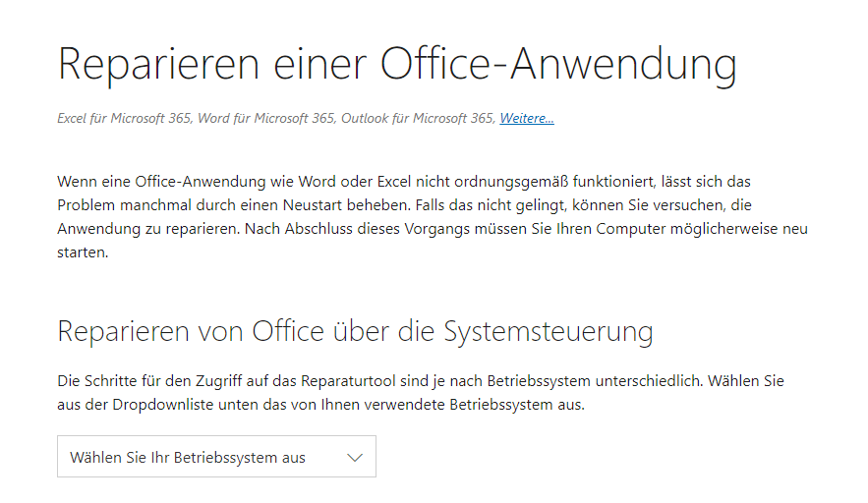This screenshot has height=503, width=868.
Task: Click the word 'Abschluss' in the intro paragraph
Action: pyautogui.click(x=318, y=229)
